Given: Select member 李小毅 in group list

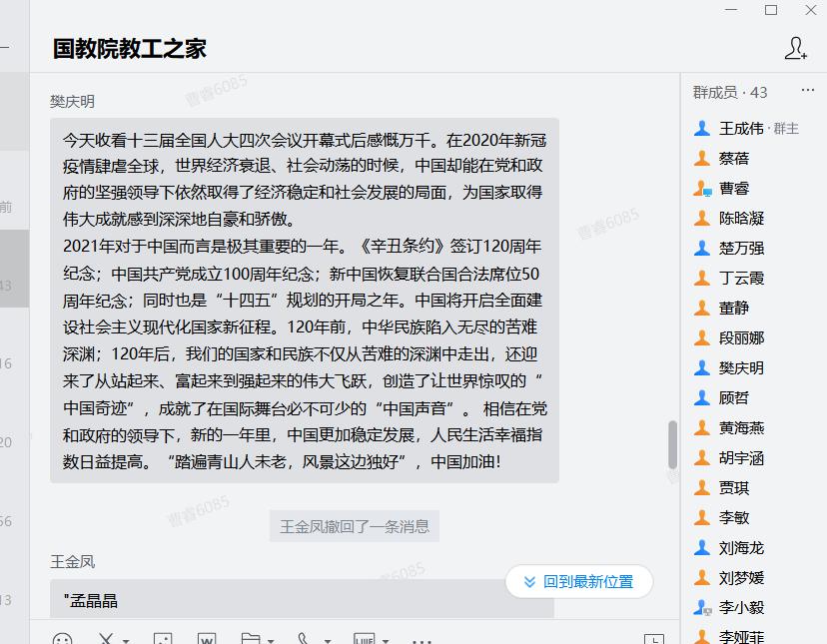Looking at the screenshot, I should (740, 607).
